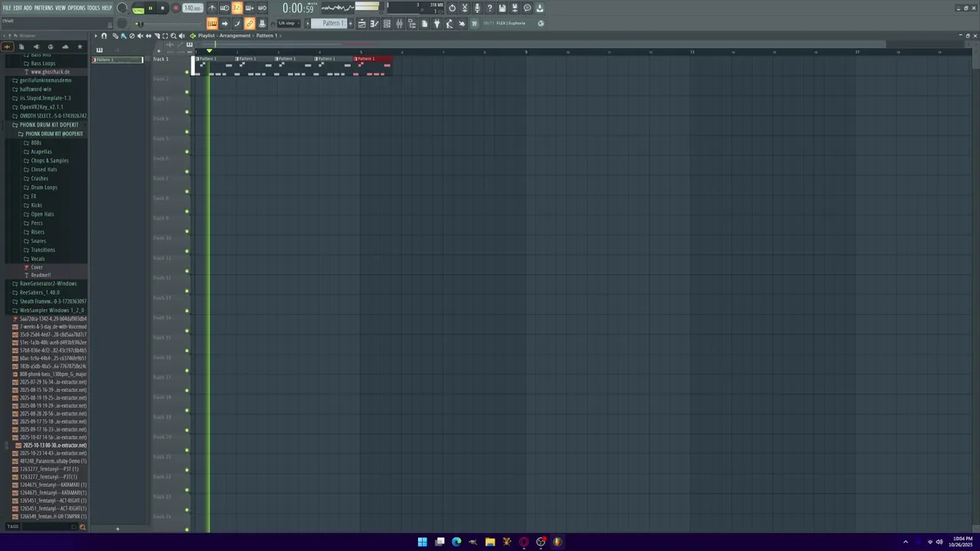The image size is (980, 551).
Task: Toggle the playlist magnet snap icon
Action: [104, 35]
